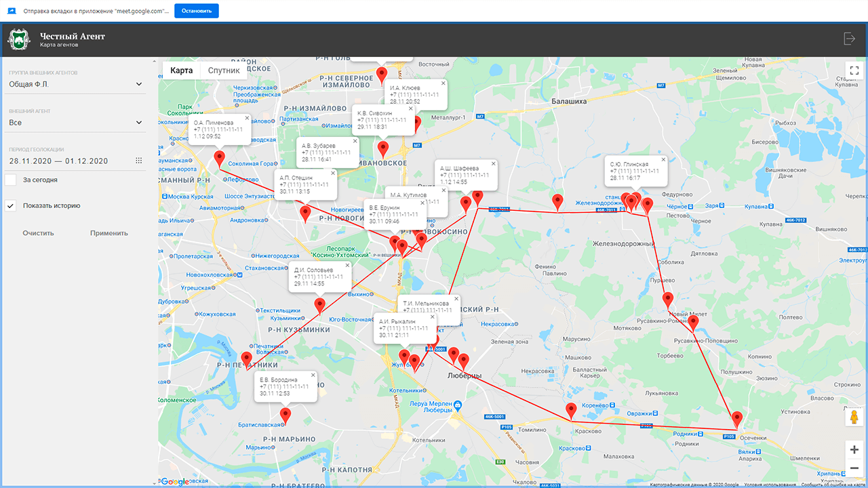Click the pin under Е.В. Бородина popup
868x488 pixels.
pos(285,416)
